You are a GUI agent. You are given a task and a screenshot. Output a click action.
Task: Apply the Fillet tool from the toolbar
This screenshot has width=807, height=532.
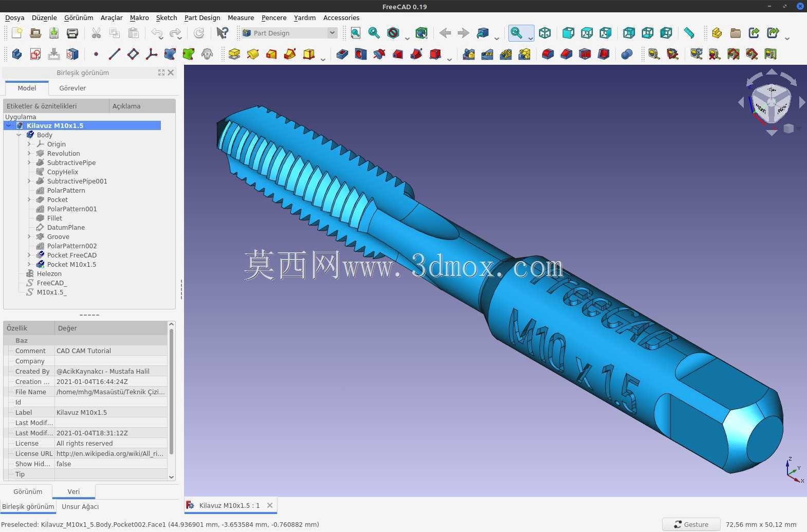[548, 54]
